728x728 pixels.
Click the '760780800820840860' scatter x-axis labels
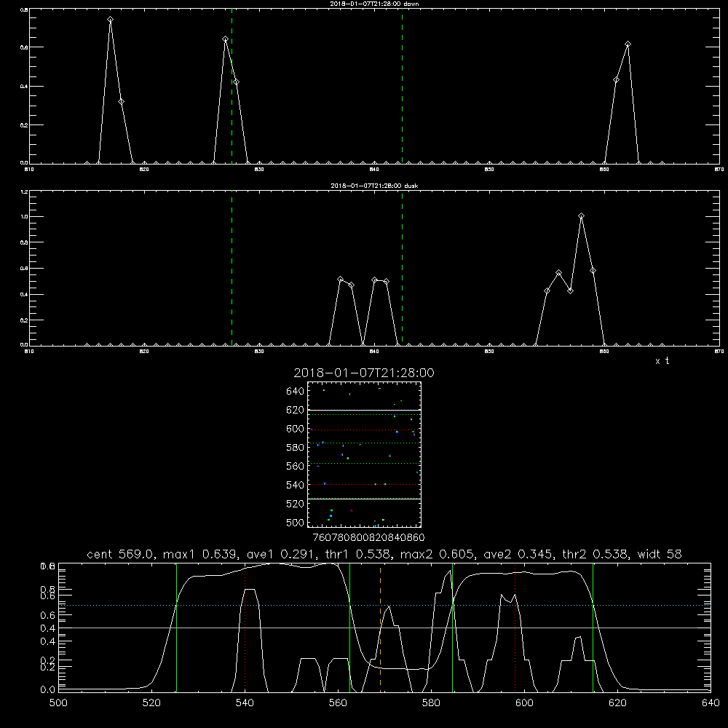(368, 537)
